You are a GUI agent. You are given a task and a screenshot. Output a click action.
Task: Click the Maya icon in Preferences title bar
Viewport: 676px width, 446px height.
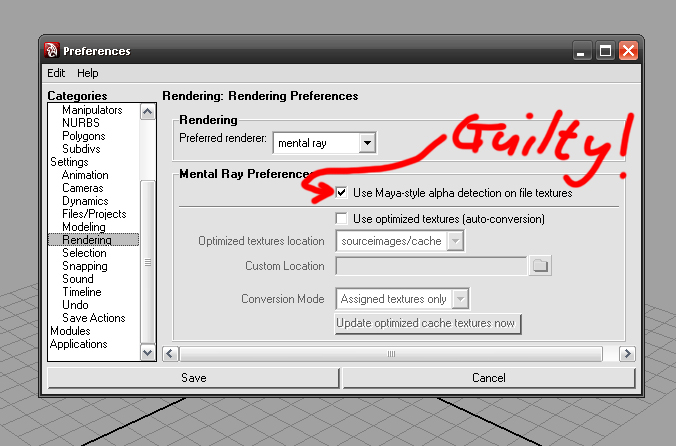(x=52, y=50)
